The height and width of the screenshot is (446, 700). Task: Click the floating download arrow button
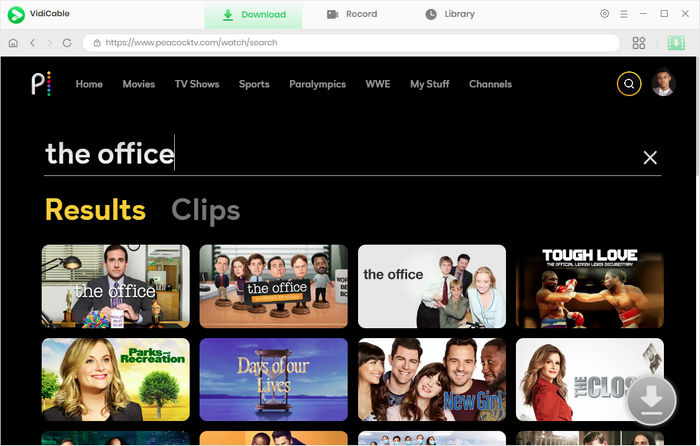pyautogui.click(x=651, y=401)
